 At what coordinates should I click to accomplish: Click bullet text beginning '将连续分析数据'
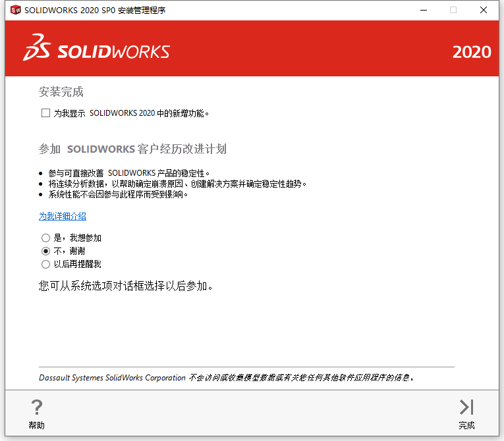[177, 184]
